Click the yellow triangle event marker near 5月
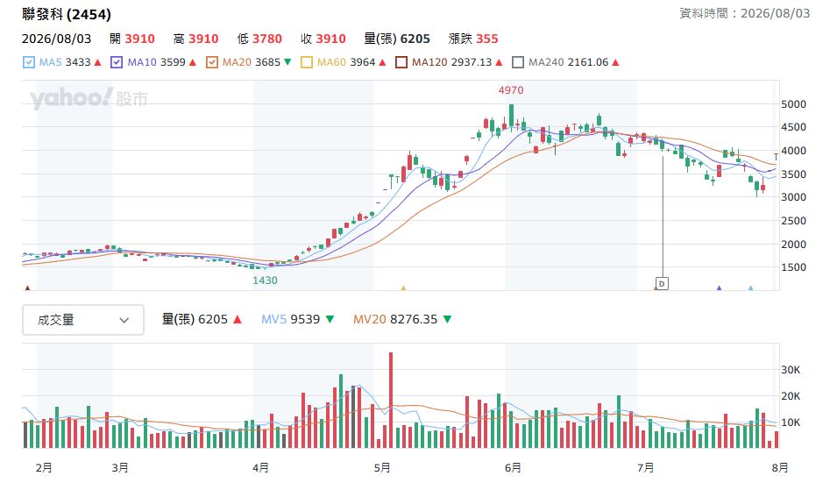Image resolution: width=830 pixels, height=504 pixels. pos(403,288)
